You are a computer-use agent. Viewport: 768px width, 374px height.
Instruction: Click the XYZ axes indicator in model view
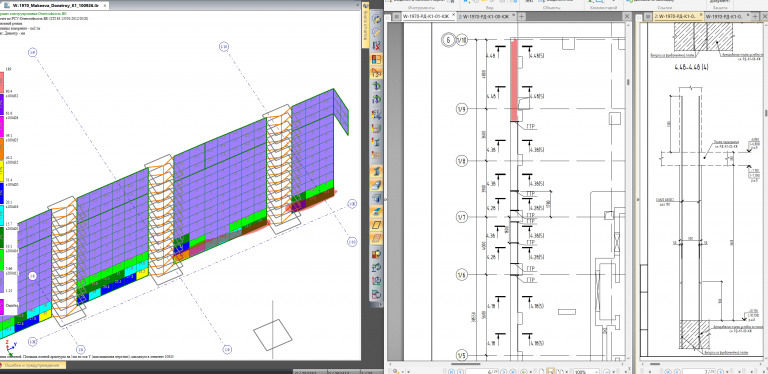(10, 347)
